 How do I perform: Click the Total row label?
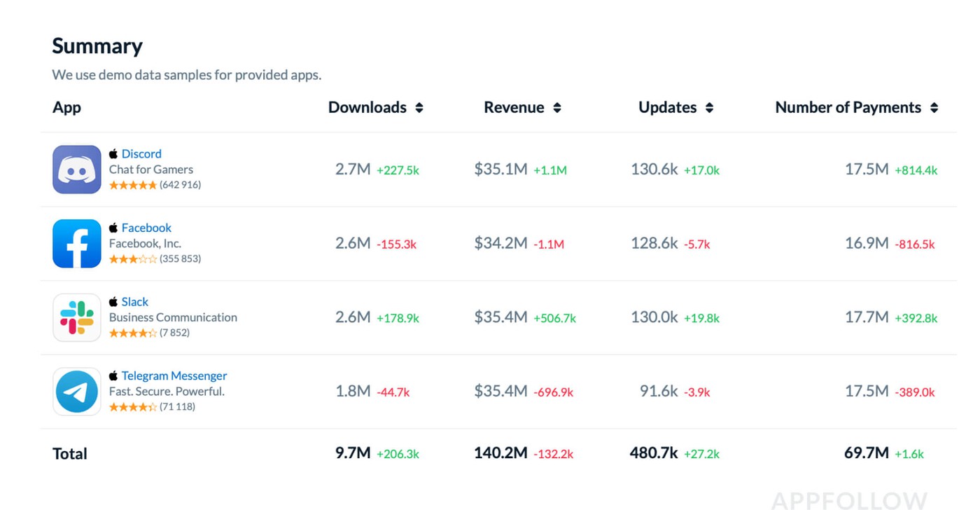click(x=70, y=454)
